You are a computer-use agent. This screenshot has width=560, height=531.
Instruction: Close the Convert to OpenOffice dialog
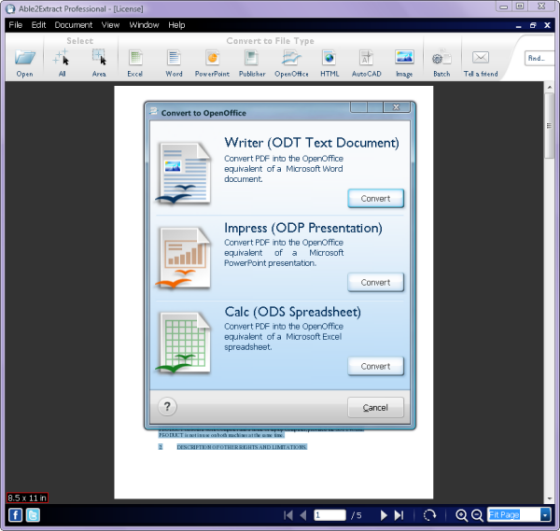coord(396,107)
